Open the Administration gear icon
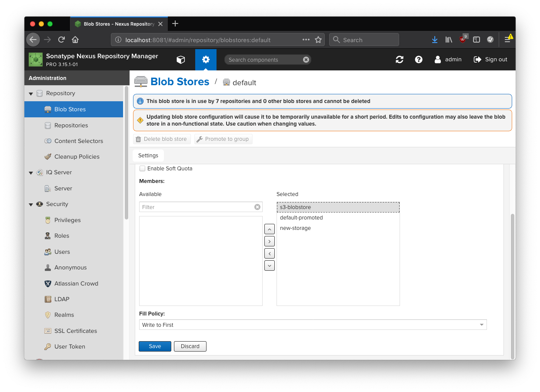The height and width of the screenshot is (392, 540). (206, 60)
